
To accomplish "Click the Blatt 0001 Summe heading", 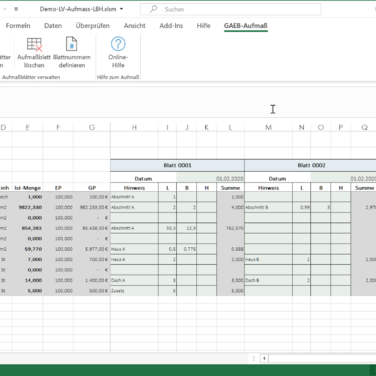I will coord(230,188).
